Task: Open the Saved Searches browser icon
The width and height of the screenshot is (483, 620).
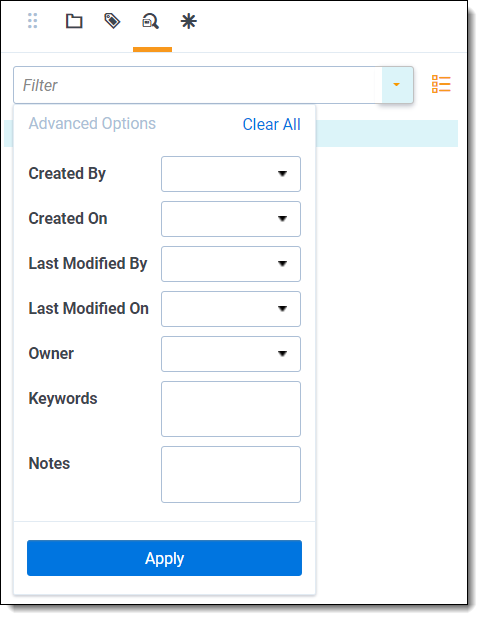Action: click(x=151, y=21)
